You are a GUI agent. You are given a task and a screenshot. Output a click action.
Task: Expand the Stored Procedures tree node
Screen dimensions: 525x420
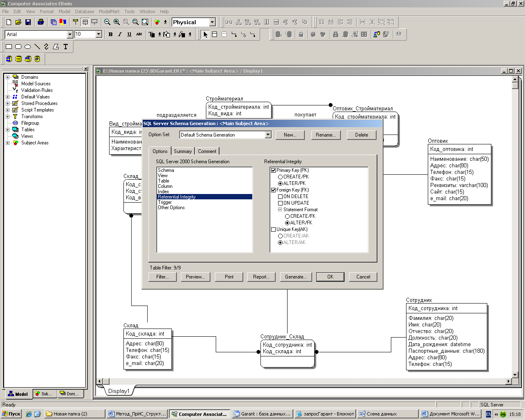(7, 103)
